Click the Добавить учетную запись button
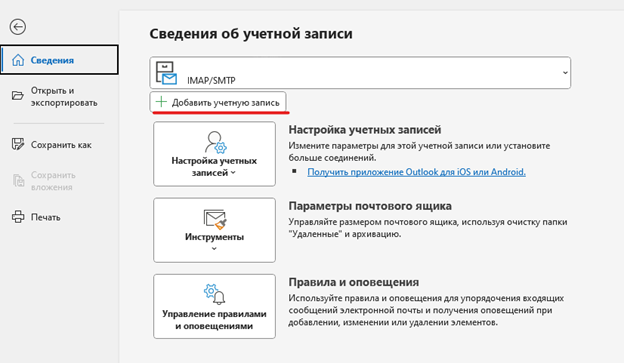624x363 pixels. tap(218, 102)
